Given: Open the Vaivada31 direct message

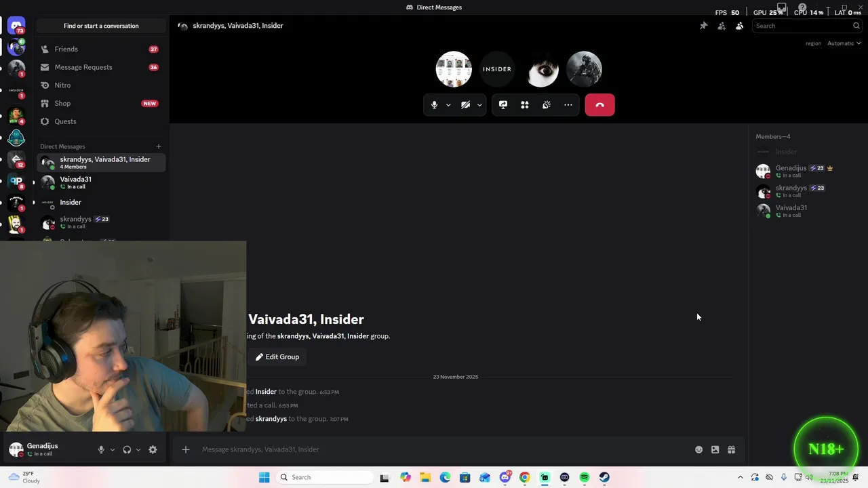Looking at the screenshot, I should coord(100,182).
